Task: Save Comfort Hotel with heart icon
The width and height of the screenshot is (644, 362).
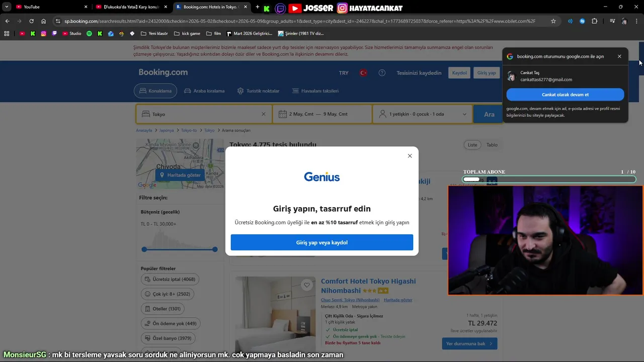Action: point(307,285)
